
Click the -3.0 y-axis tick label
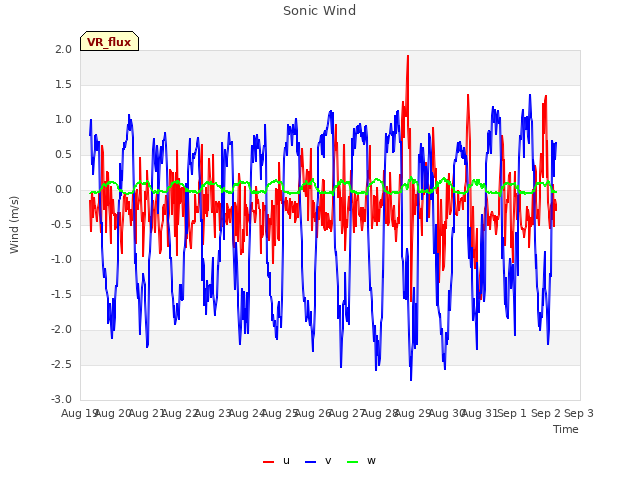[x=61, y=399]
